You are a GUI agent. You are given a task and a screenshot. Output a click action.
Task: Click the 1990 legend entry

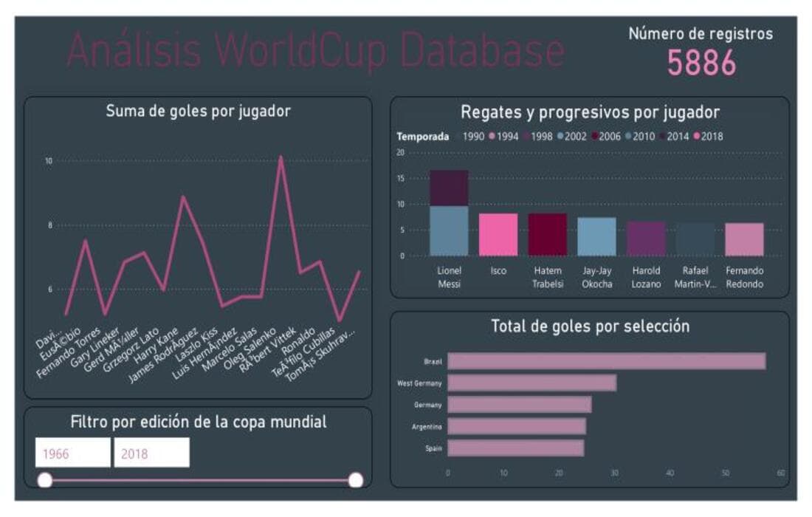(472, 136)
